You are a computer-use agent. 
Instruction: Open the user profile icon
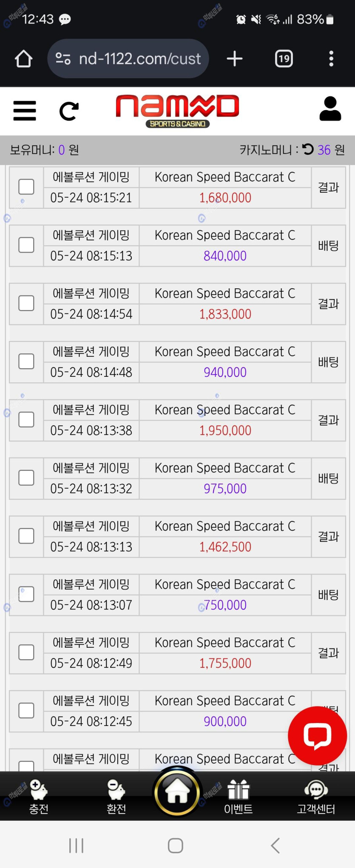pos(330,109)
